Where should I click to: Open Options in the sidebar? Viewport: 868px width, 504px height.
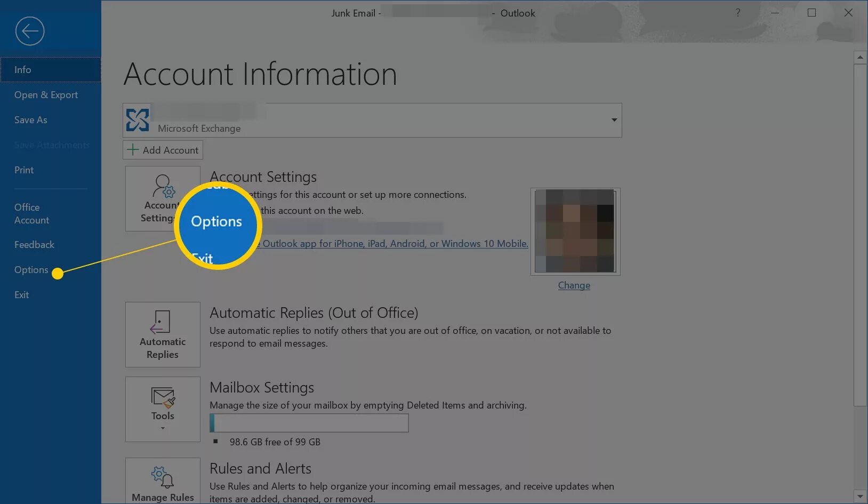click(x=31, y=270)
